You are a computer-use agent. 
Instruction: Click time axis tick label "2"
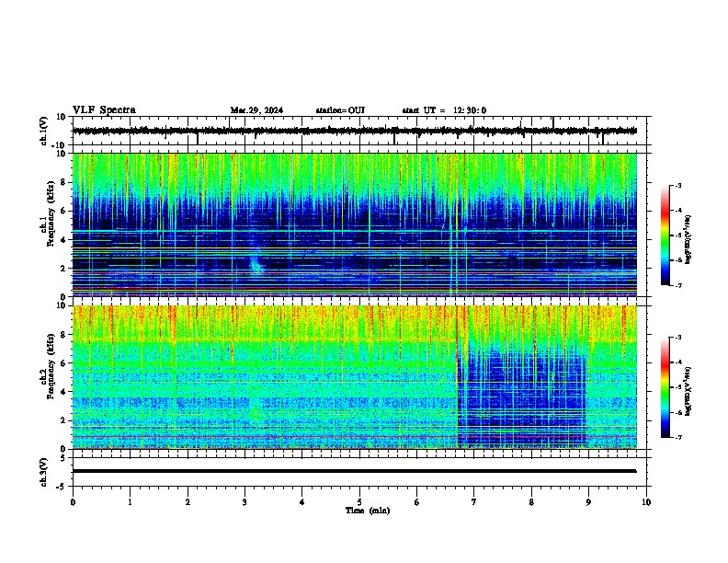click(188, 502)
